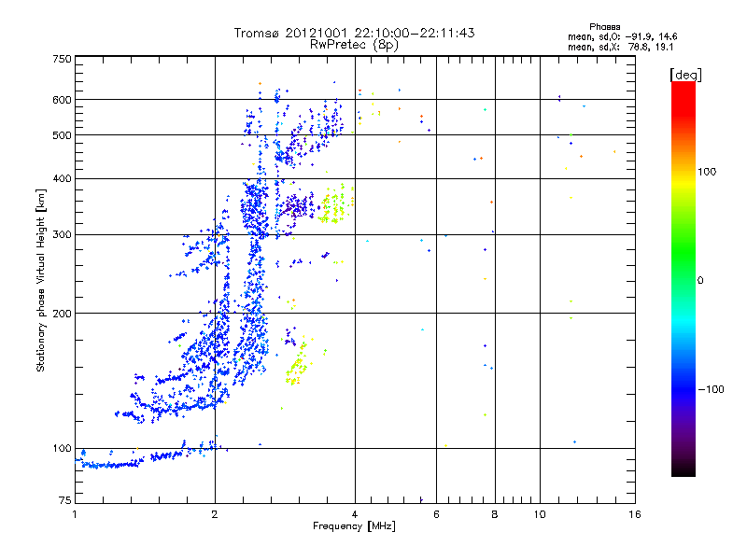Click the '1' frequency axis tick label
Screen dimensions: 747x560
[75, 514]
